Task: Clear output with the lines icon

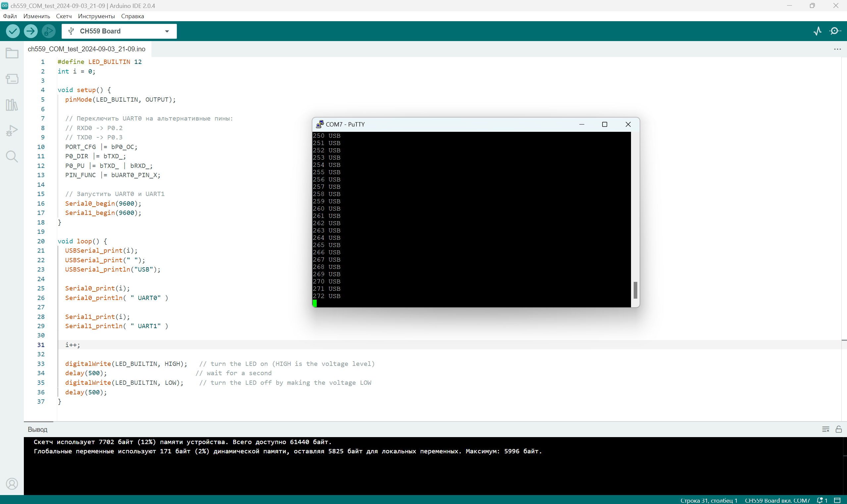Action: coord(825,429)
